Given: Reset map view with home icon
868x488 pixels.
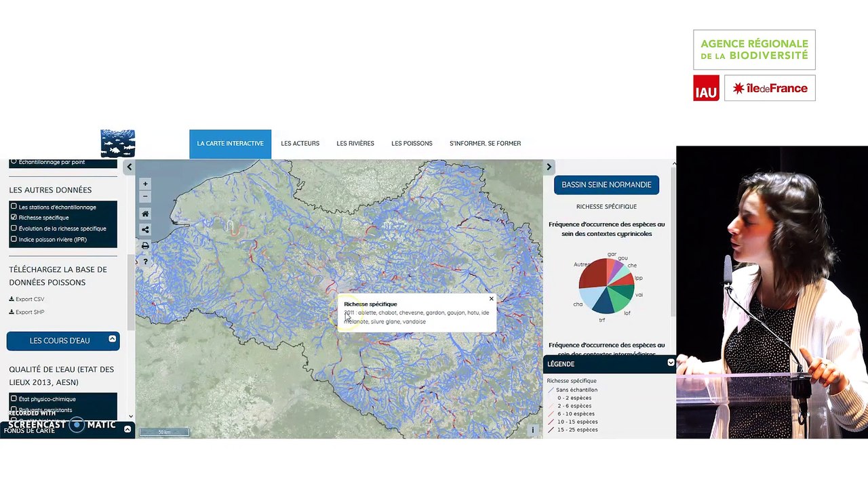Looking at the screenshot, I should click(145, 213).
